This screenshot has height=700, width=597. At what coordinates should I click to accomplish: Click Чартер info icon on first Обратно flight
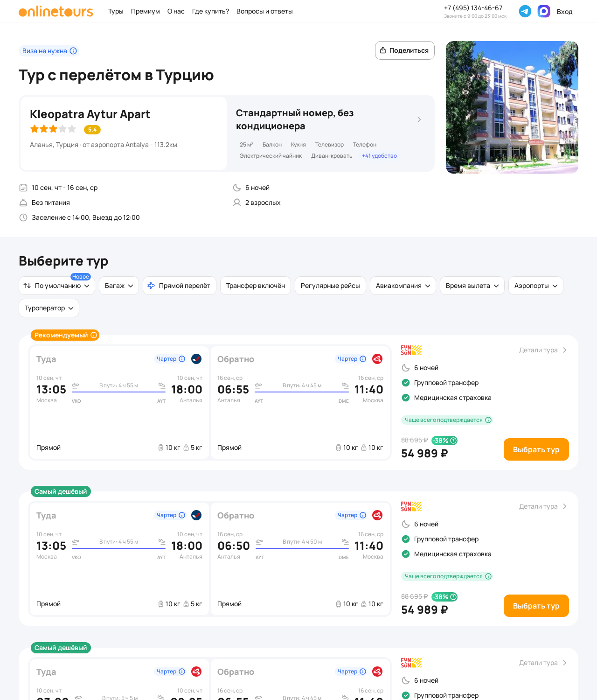363,359
